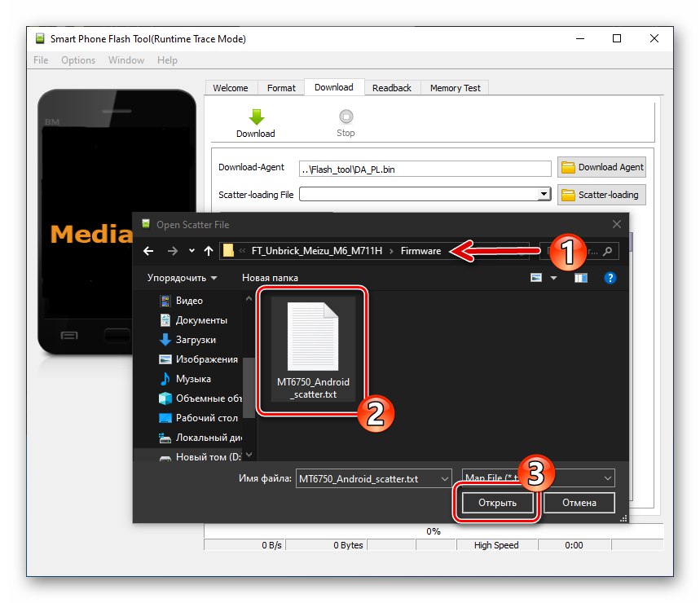
Task: Click the Видео folder icon
Action: [165, 301]
